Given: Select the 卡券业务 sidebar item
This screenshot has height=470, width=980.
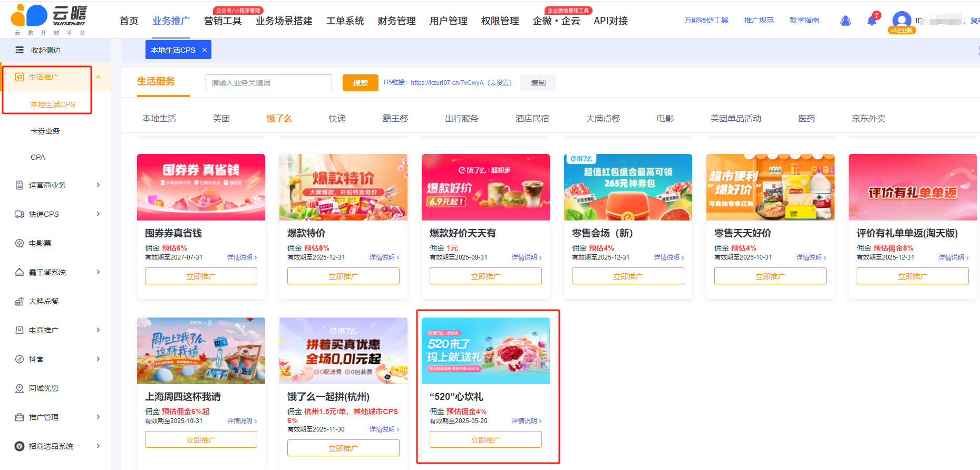Looking at the screenshot, I should click(x=45, y=131).
